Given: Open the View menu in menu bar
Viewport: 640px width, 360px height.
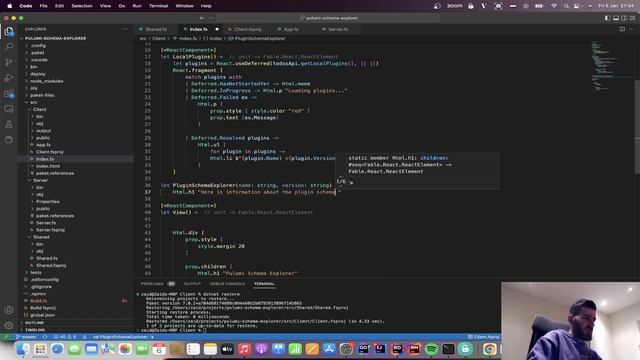Looking at the screenshot, I should pyautogui.click(x=105, y=6).
